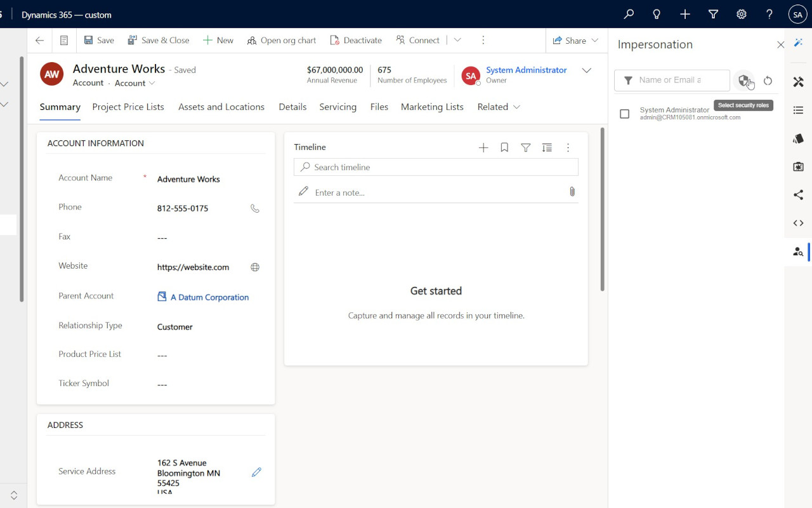Expand the Related tab dropdown
Image resolution: width=812 pixels, height=508 pixels.
(x=499, y=107)
